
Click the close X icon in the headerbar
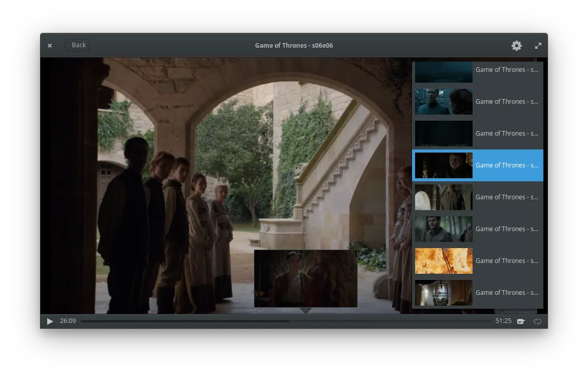click(x=50, y=45)
